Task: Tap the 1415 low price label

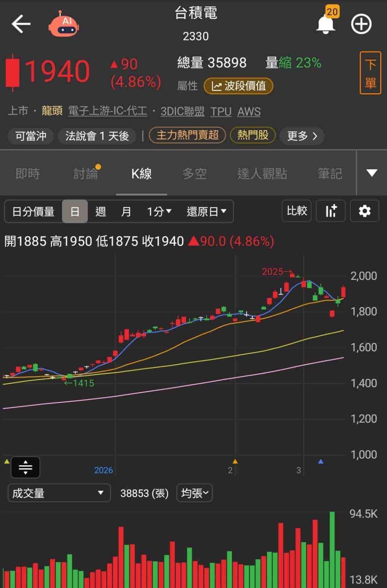Action: 79,383
